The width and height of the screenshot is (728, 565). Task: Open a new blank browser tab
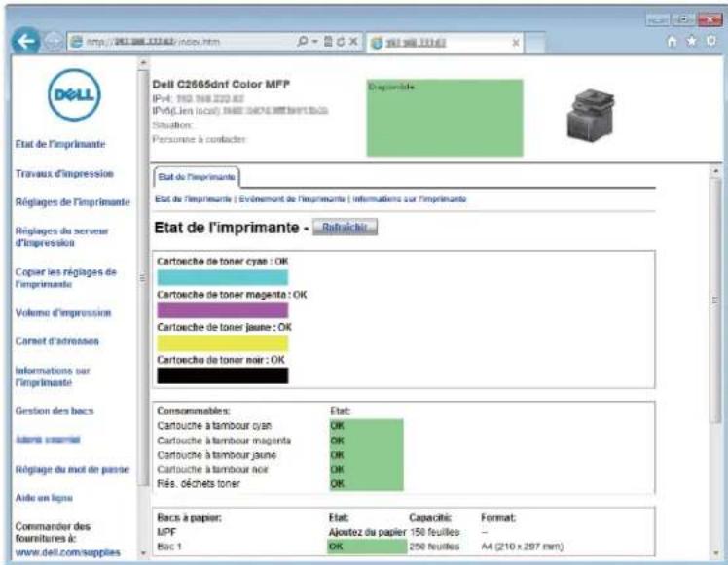coord(535,43)
